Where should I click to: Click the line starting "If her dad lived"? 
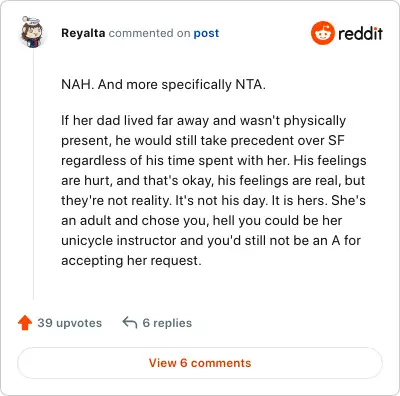pyautogui.click(x=203, y=121)
